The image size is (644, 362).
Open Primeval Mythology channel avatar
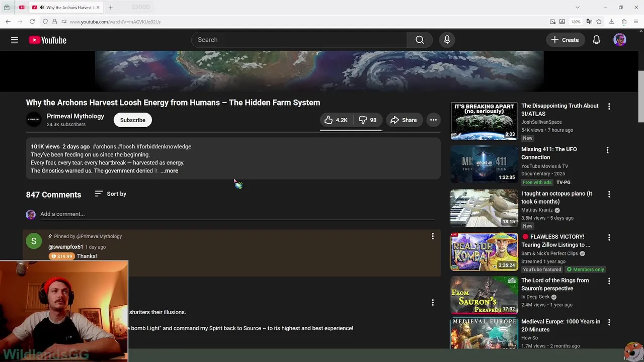click(x=34, y=120)
